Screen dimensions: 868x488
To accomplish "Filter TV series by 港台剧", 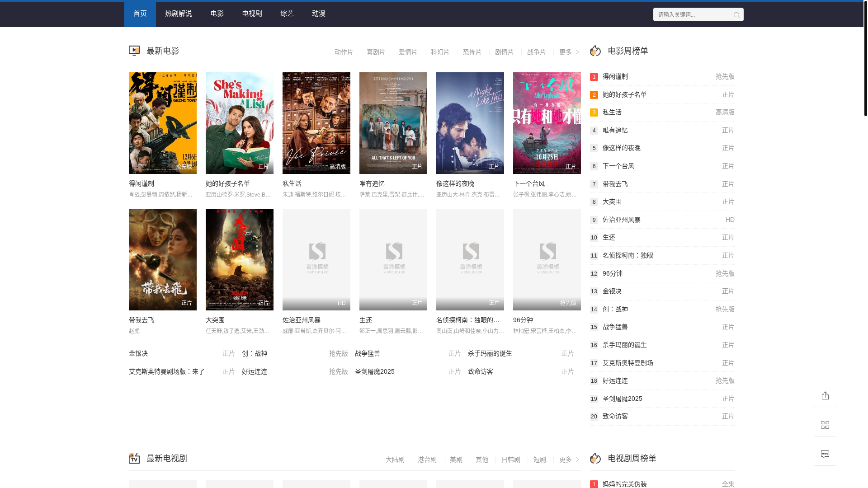I will 427,460.
